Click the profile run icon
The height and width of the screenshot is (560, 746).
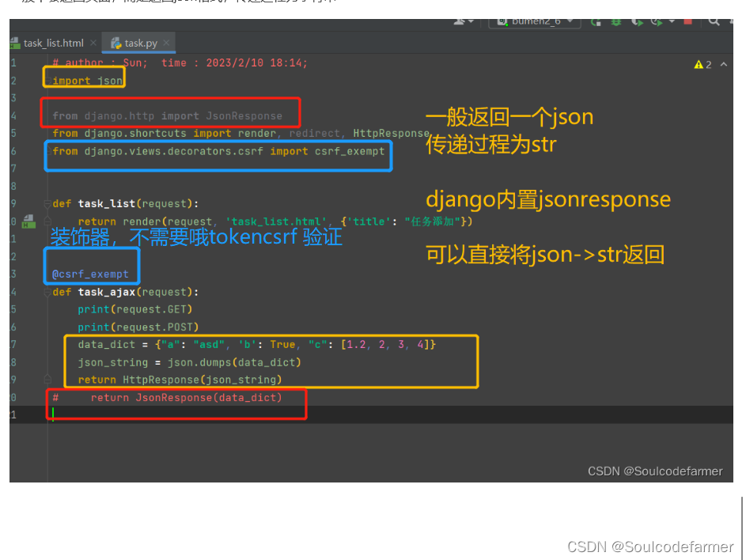[x=657, y=22]
